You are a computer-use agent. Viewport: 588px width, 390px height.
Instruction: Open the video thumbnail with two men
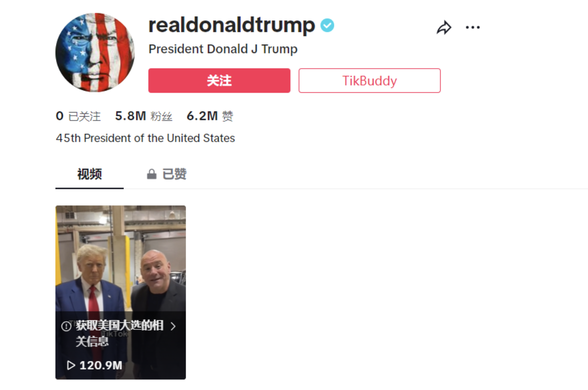pyautogui.click(x=121, y=292)
